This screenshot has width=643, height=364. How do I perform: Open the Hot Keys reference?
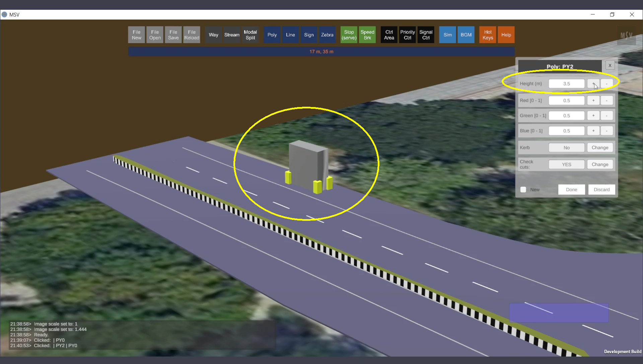click(x=488, y=35)
